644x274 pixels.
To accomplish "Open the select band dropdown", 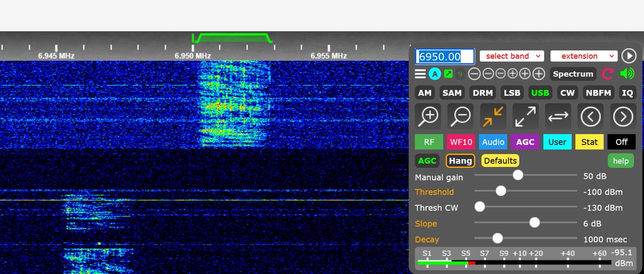I will (x=512, y=56).
